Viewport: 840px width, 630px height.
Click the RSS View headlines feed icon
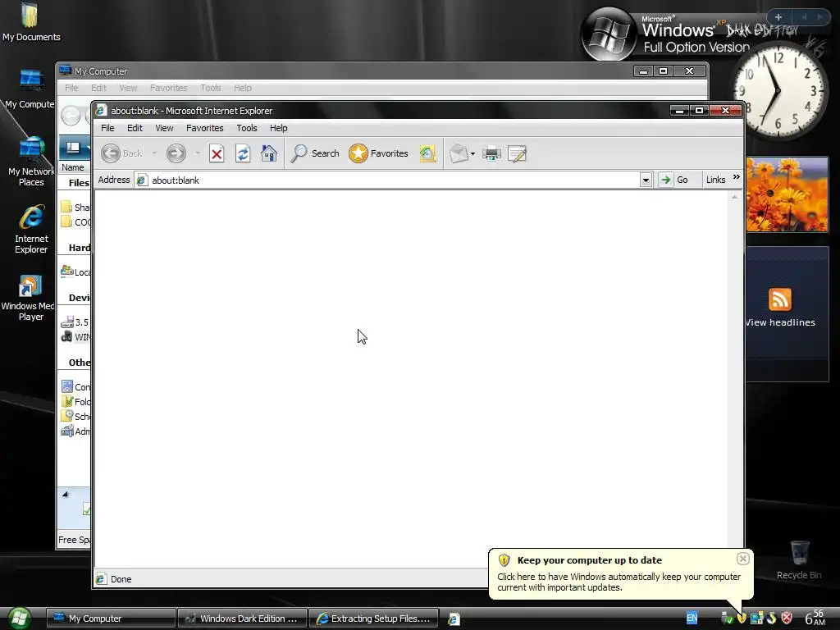779,299
